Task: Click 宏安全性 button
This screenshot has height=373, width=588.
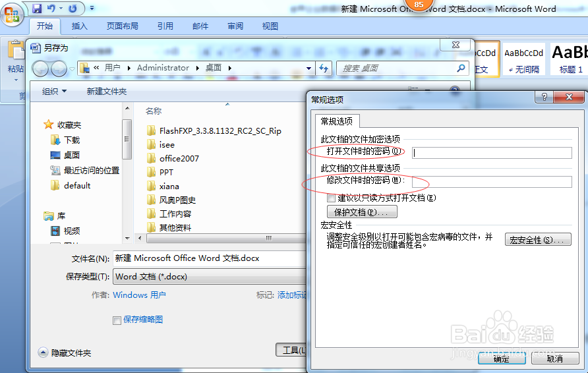Action: coord(538,239)
